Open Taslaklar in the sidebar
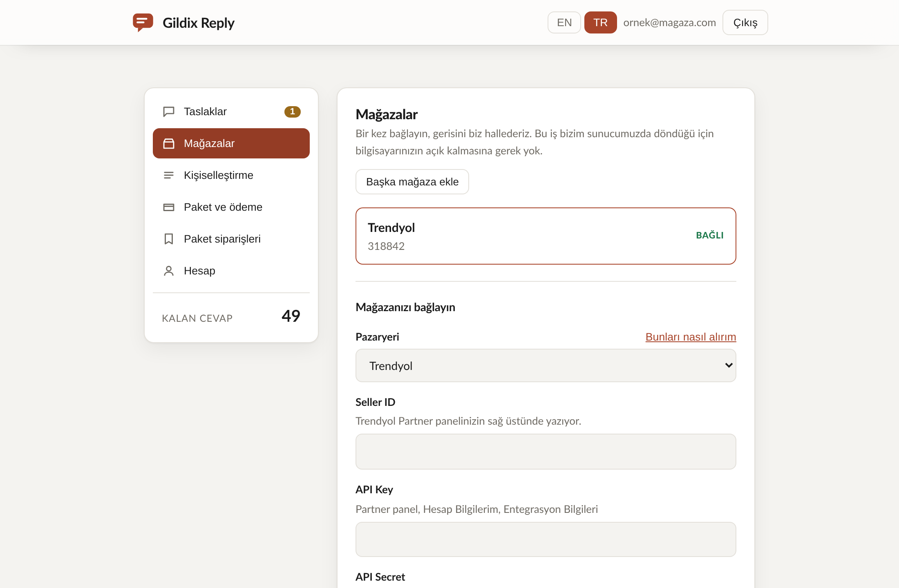899x588 pixels. tap(231, 111)
